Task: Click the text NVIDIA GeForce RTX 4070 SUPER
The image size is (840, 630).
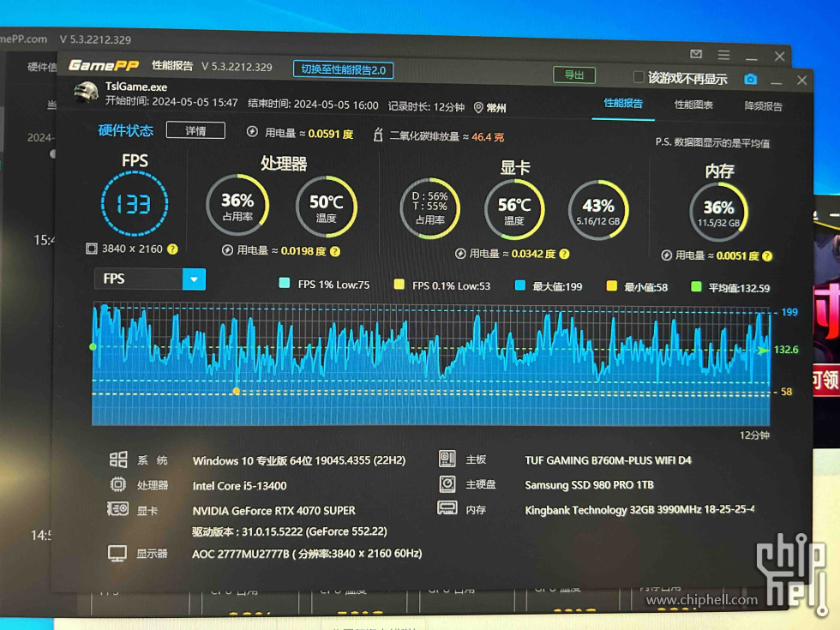Action: pos(273,511)
